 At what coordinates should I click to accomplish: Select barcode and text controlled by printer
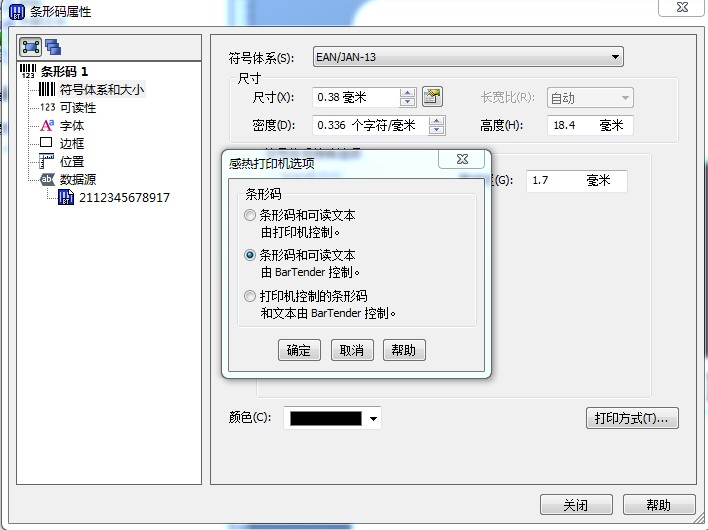[x=250, y=215]
